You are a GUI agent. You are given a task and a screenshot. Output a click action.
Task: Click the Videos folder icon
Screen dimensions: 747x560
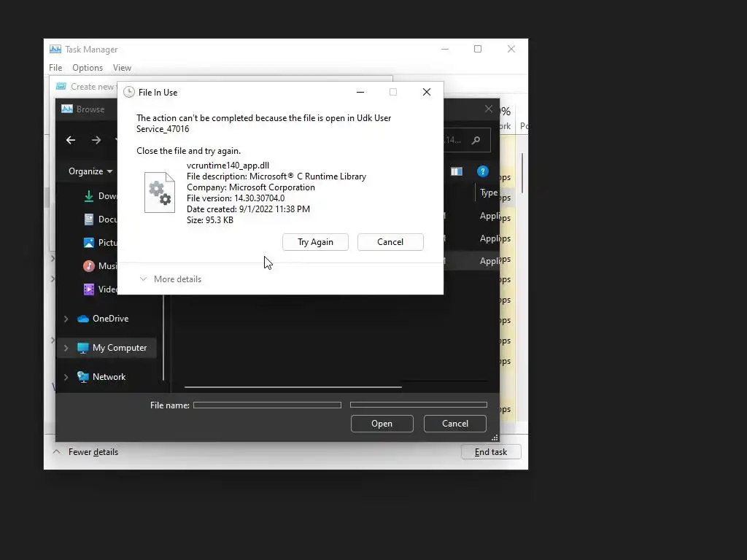88,289
